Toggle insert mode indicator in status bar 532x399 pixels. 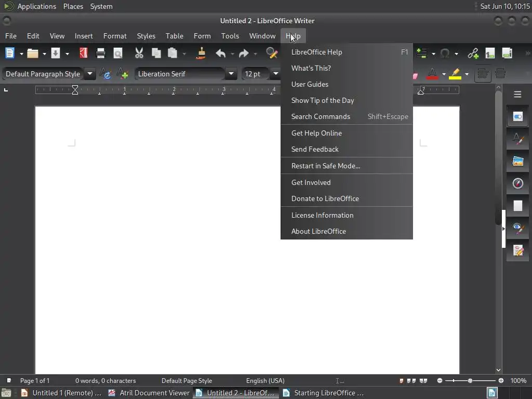tap(340, 381)
